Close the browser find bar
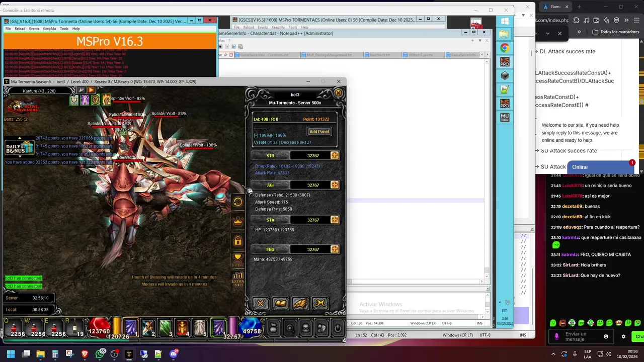644x362 pixels. point(559,33)
